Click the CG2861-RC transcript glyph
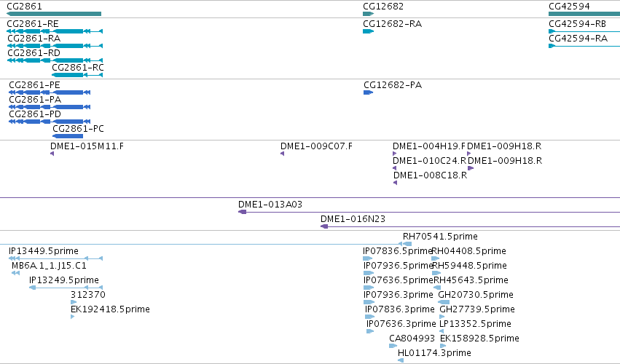Image resolution: width=620 pixels, height=364 pixels. pos(77,75)
